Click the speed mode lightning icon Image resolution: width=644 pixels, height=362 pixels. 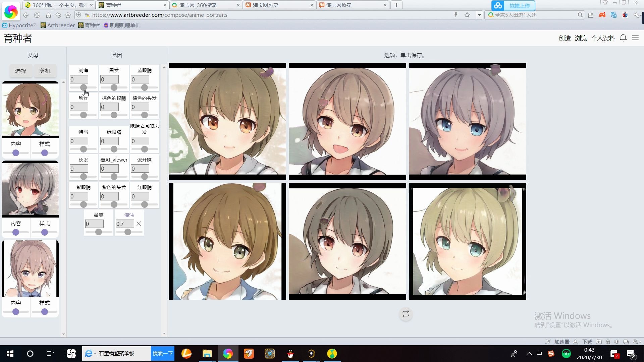point(456,15)
